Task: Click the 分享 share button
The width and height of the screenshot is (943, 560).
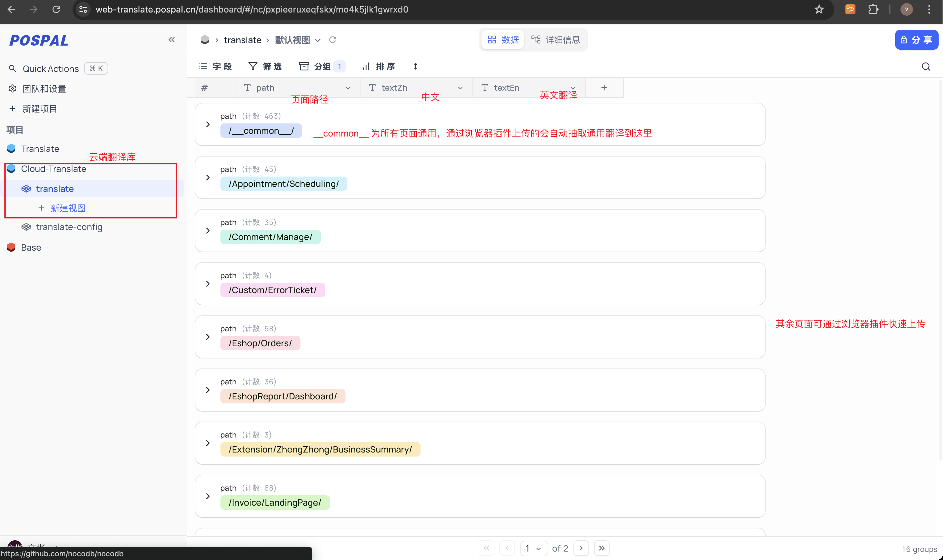Action: click(916, 40)
